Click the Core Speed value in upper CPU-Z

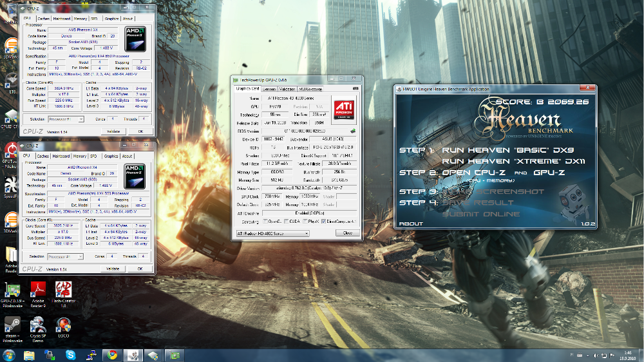tap(64, 88)
